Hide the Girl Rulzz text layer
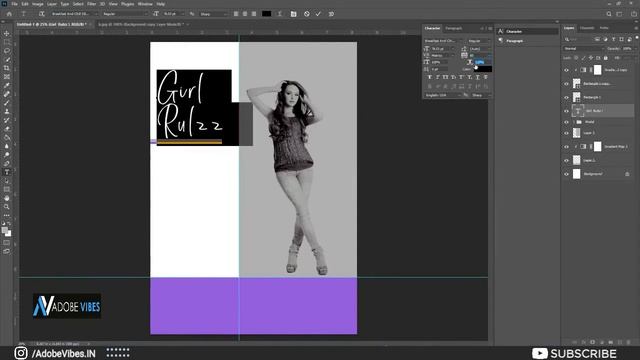This screenshot has height=360, width=640. tap(566, 111)
